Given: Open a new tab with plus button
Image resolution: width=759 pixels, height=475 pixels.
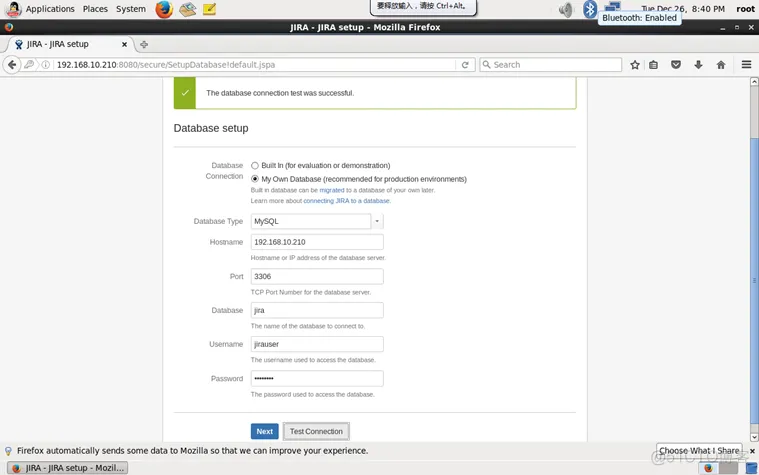Looking at the screenshot, I should [x=144, y=45].
